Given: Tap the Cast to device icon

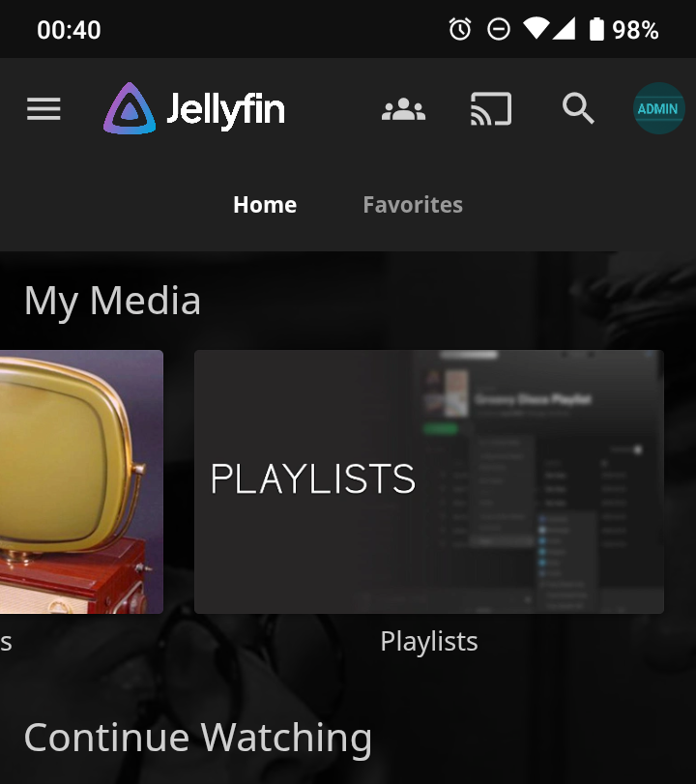Looking at the screenshot, I should click(490, 109).
